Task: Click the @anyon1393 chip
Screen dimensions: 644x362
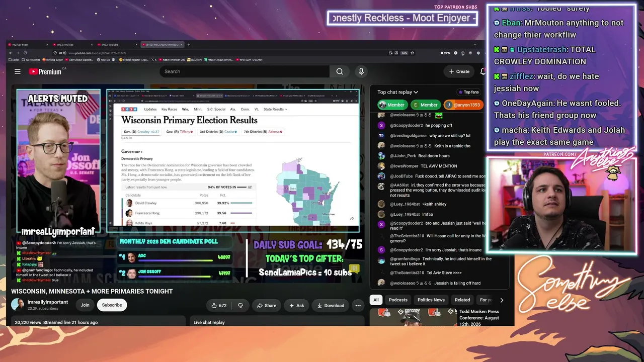Action: [463, 105]
